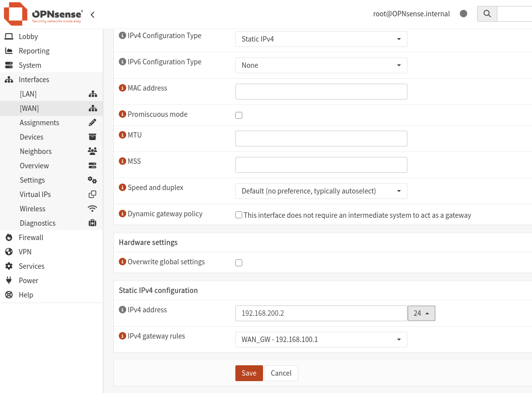Click the Promiscuous mode help icon

pos(123,114)
